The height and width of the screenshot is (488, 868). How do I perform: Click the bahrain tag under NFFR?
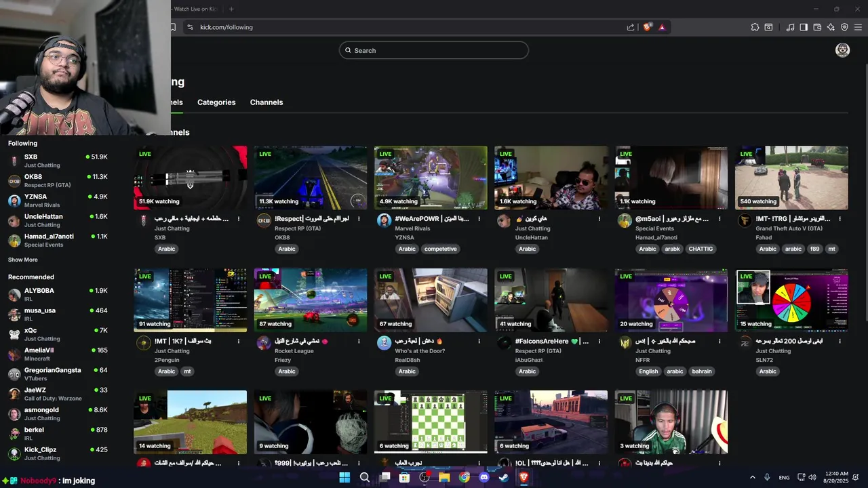click(x=702, y=371)
